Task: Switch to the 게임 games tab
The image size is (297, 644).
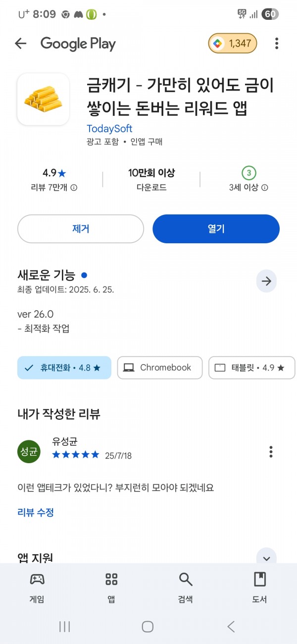Action: click(x=37, y=588)
